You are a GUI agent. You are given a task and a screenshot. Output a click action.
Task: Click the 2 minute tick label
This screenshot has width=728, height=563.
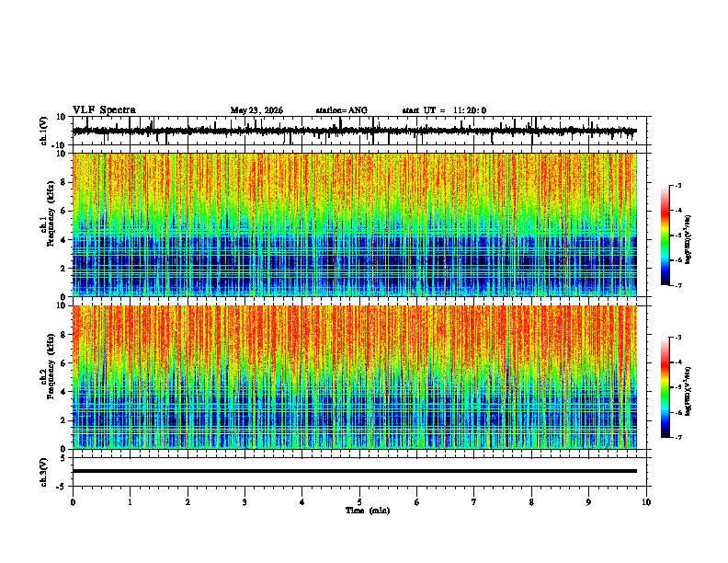pos(188,502)
